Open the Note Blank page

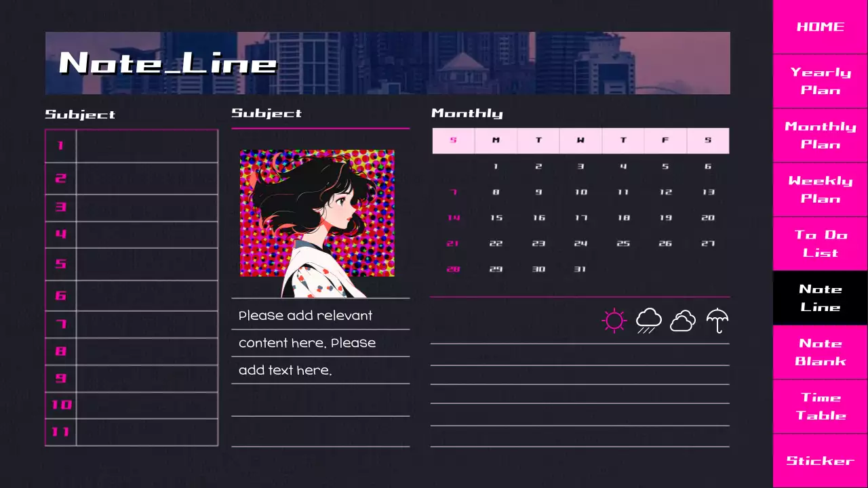click(820, 352)
